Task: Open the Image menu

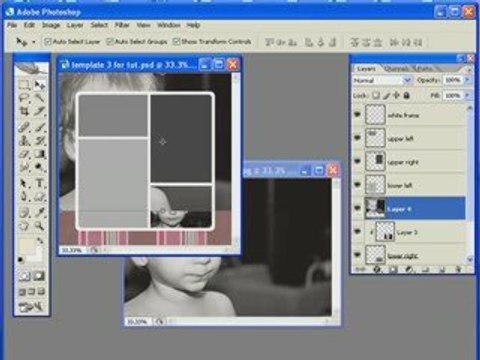Action: (51, 25)
